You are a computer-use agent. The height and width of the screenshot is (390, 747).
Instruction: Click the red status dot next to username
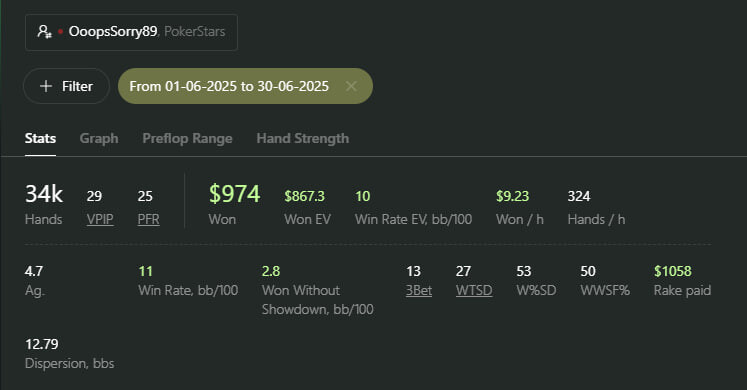point(61,32)
